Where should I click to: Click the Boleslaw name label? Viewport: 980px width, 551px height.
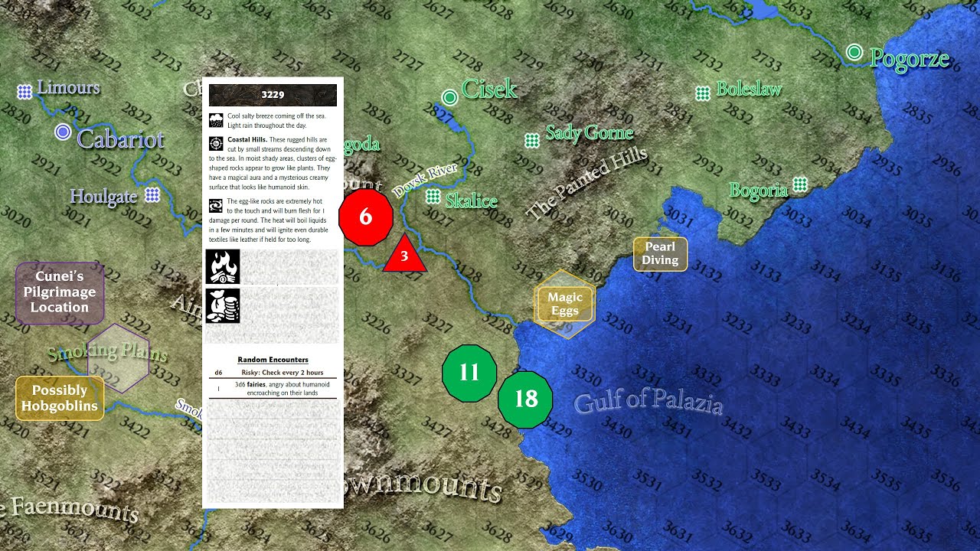(x=749, y=89)
